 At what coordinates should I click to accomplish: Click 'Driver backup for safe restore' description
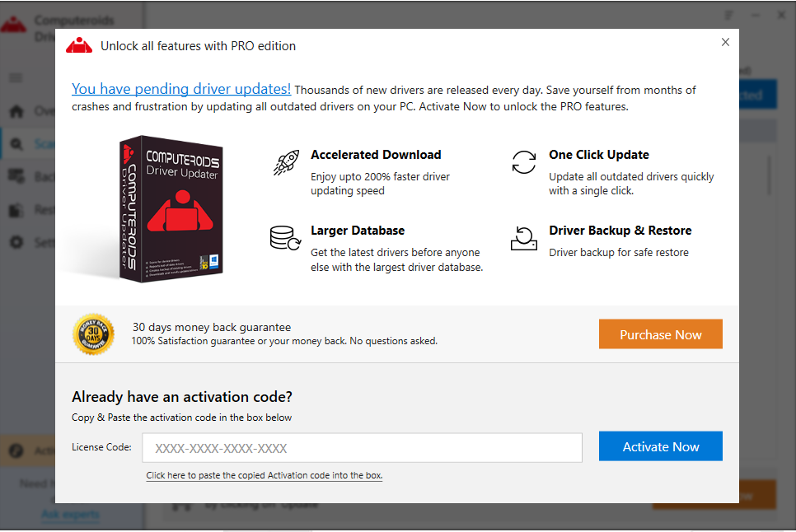click(618, 252)
